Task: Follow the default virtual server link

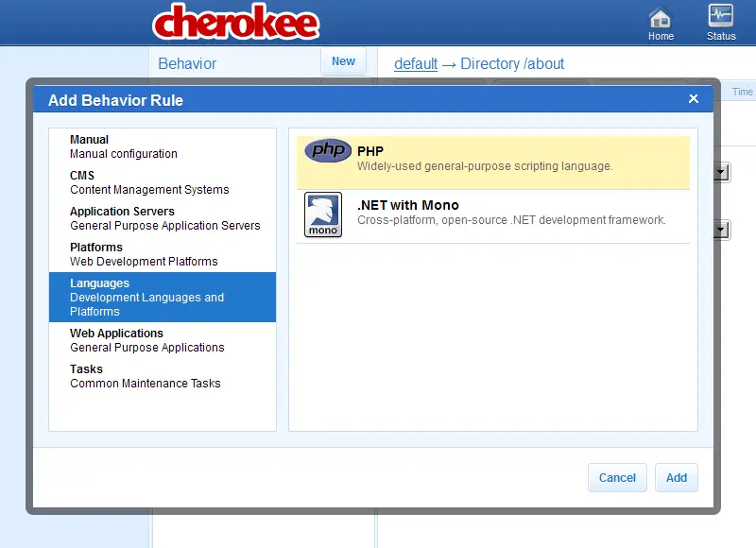Action: point(416,63)
